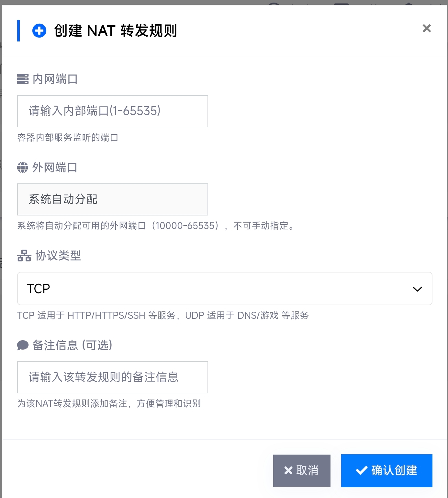The width and height of the screenshot is (448, 498).
Task: Click the X icon inside 取消 button
Action: [288, 470]
